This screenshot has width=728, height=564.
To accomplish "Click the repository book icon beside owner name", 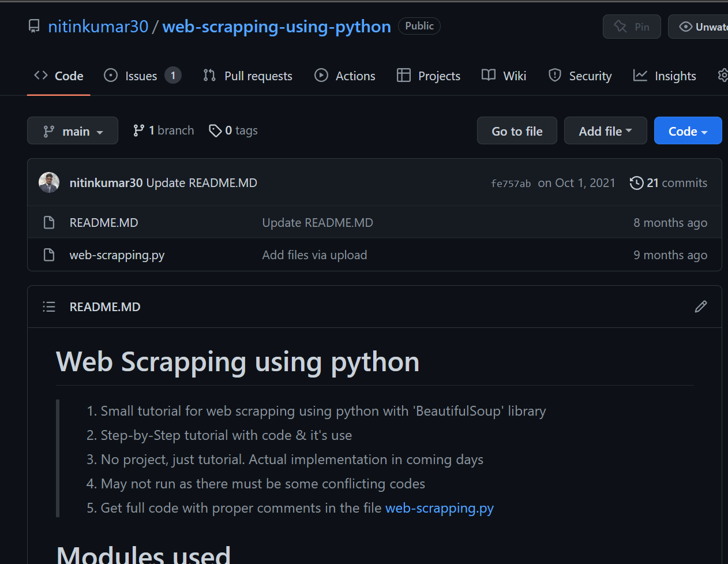I will click(35, 27).
